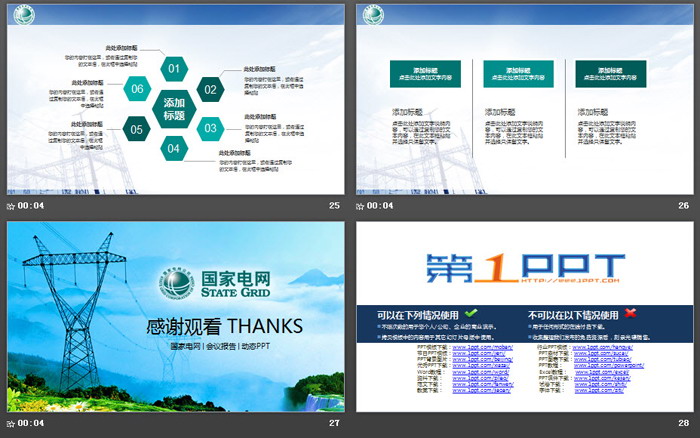Click the animation star icon under slide 26

pyautogui.click(x=360, y=206)
